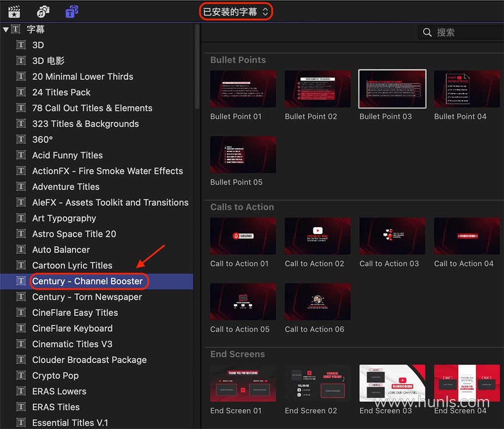Click the T icon beside Auto Balancer
This screenshot has height=429, width=504.
(x=21, y=249)
